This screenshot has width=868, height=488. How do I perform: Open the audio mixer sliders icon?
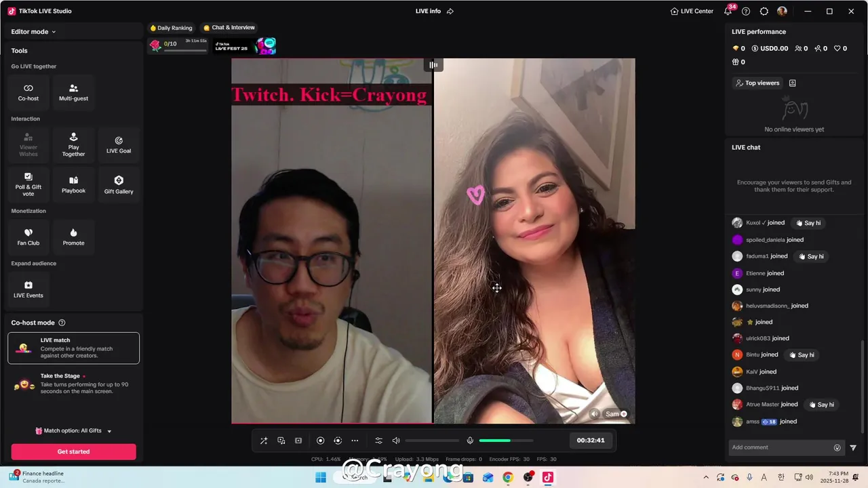(379, 441)
